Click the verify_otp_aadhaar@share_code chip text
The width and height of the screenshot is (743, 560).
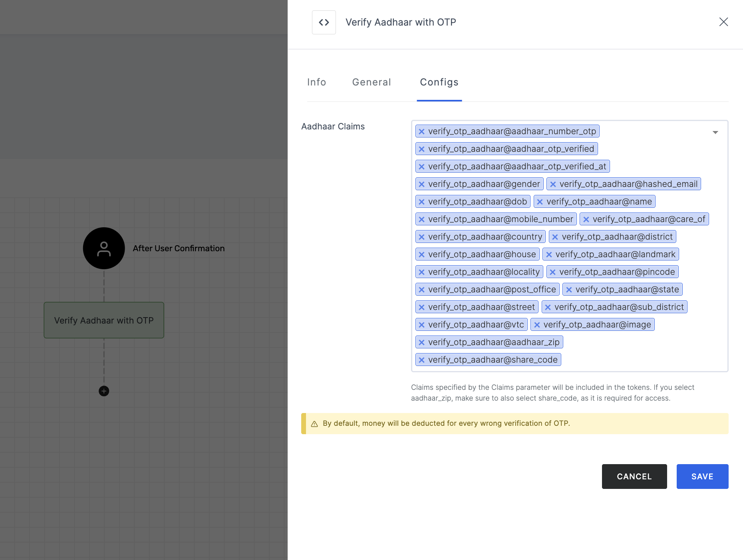tap(493, 360)
